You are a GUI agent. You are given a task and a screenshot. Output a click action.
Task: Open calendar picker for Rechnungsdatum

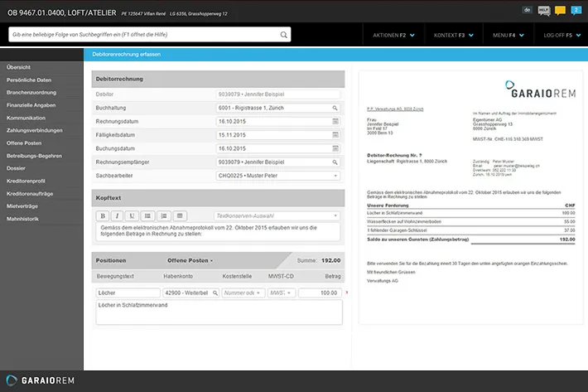[335, 121]
